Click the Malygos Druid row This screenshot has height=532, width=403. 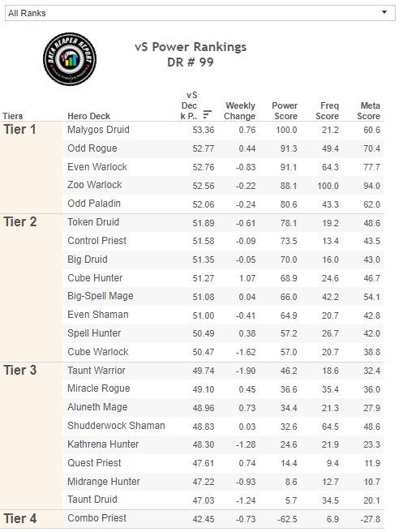(x=223, y=130)
